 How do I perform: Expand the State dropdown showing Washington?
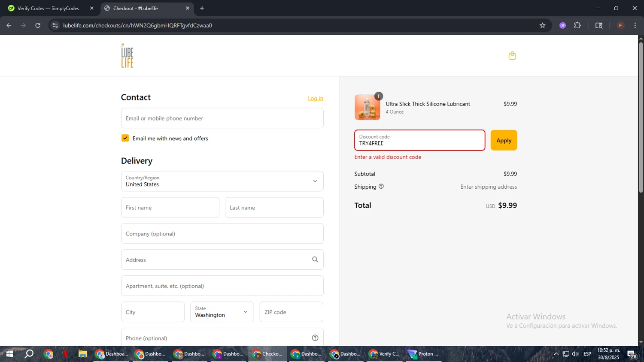[222, 312]
